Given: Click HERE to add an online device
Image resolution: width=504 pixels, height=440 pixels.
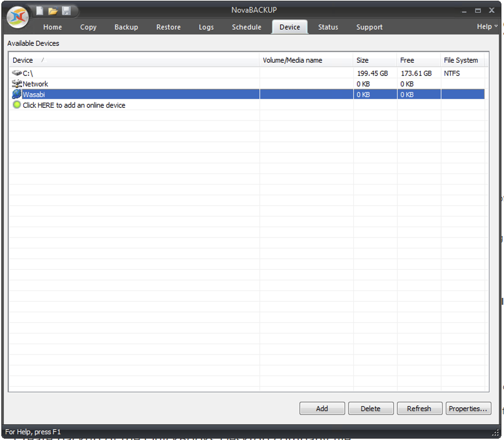Looking at the screenshot, I should (74, 105).
